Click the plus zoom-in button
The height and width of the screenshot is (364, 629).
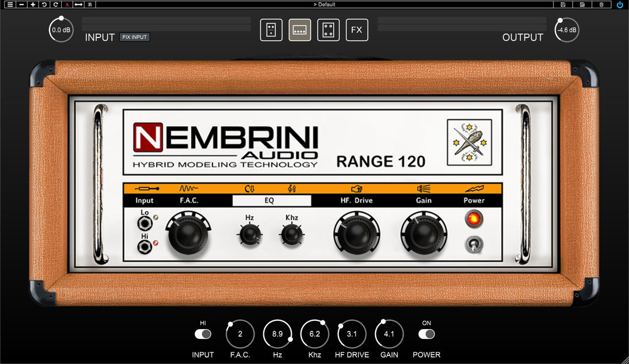click(x=33, y=5)
